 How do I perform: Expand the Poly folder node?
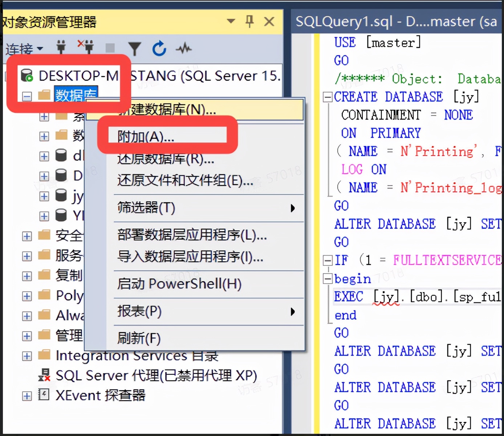coord(27,296)
